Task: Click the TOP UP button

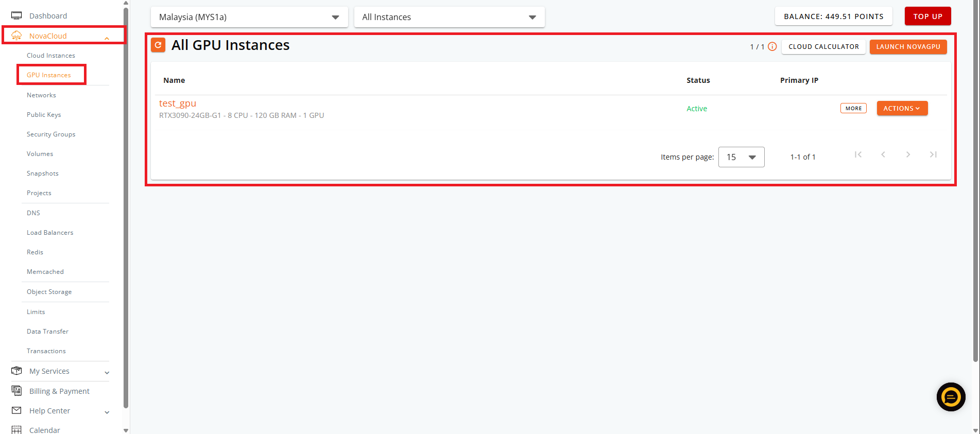Action: point(927,16)
